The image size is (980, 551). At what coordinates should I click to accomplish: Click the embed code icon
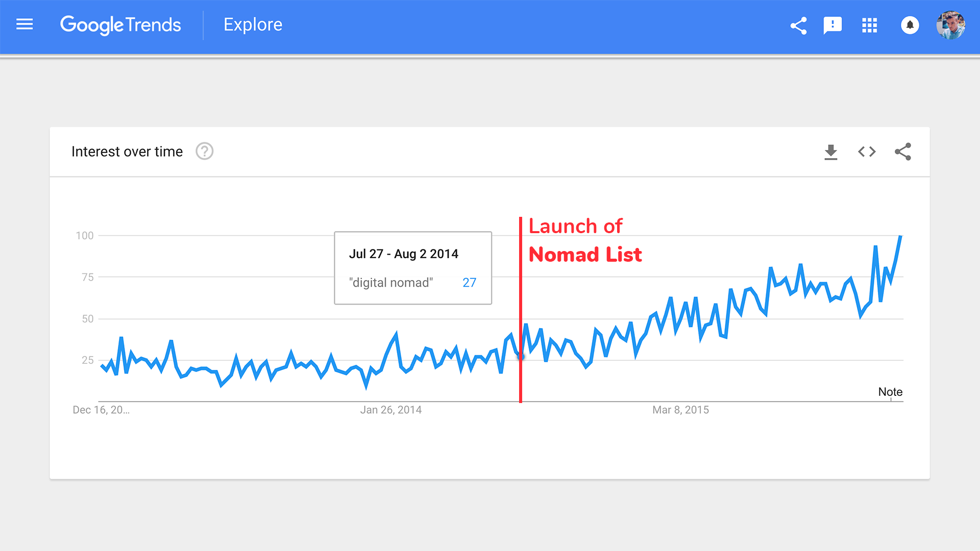click(867, 152)
